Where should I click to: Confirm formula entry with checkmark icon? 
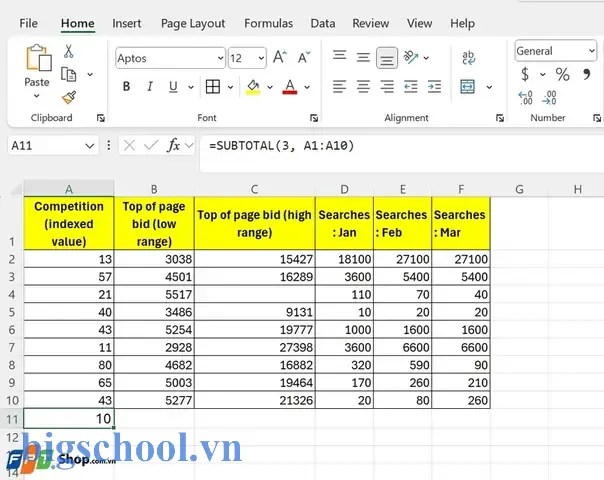151,145
